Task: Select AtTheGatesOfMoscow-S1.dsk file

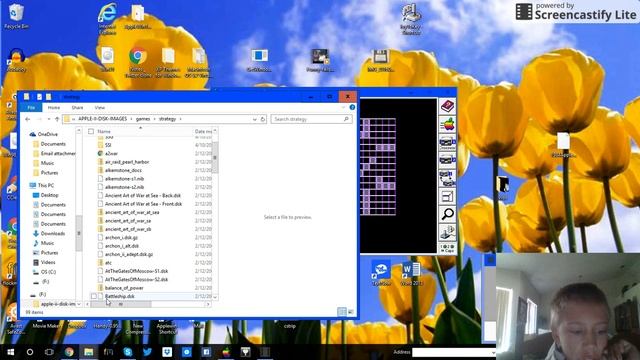Action: pyautogui.click(x=136, y=271)
